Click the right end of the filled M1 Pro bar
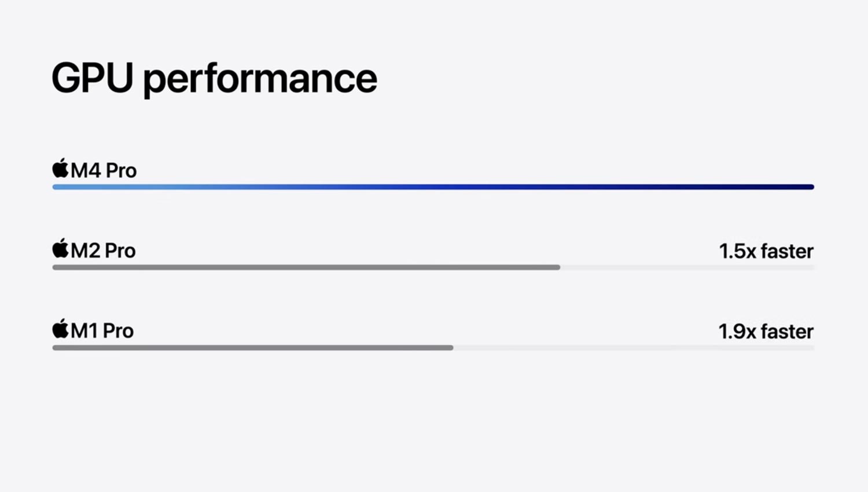The width and height of the screenshot is (868, 492). click(448, 348)
